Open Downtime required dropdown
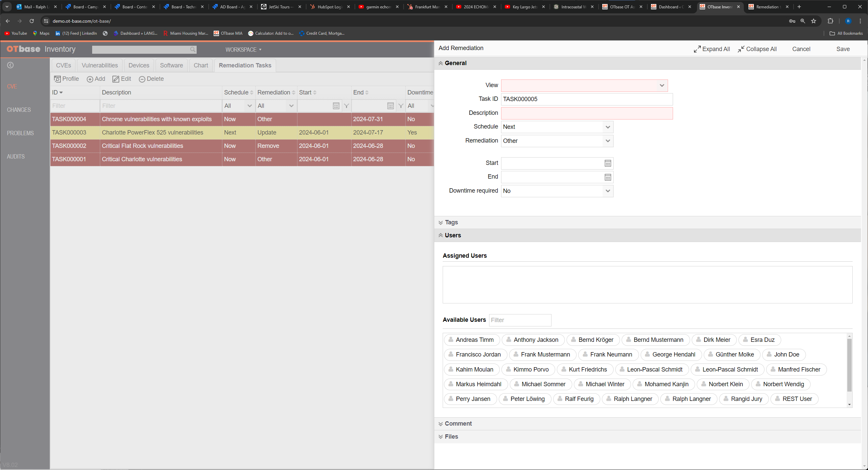 [x=557, y=191]
